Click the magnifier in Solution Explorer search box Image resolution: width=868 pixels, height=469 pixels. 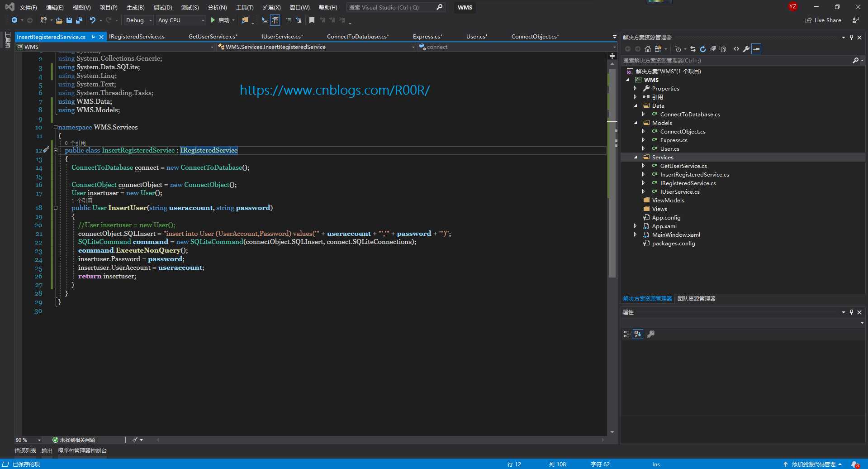(855, 61)
